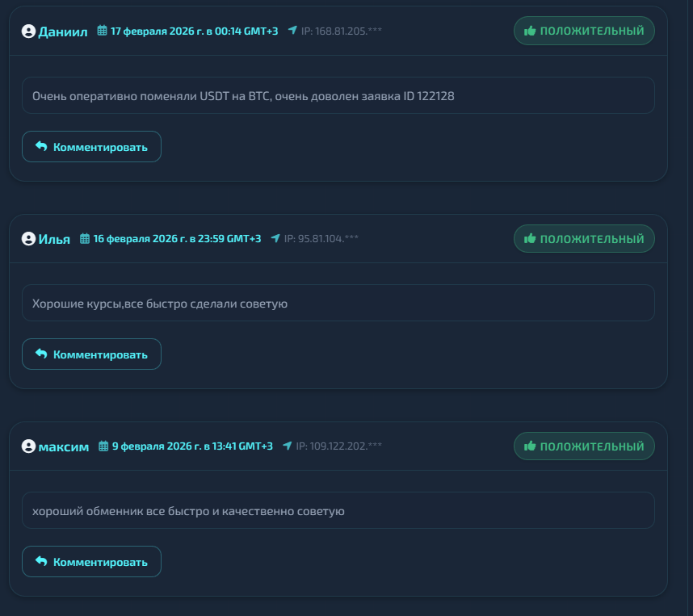This screenshot has width=693, height=616.
Task: Select ПОЛОЖИТЕЛЬНЫЙ badge on максим's review
Action: [x=584, y=446]
